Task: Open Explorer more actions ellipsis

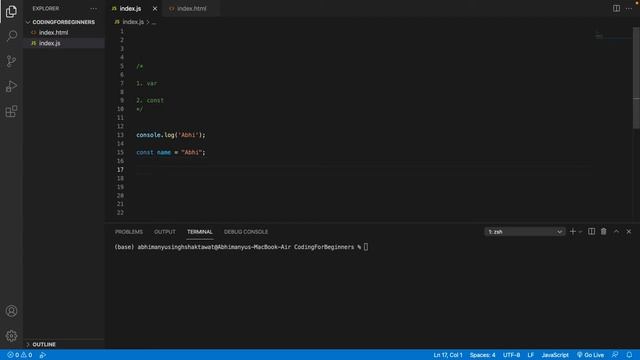Action: click(x=93, y=9)
